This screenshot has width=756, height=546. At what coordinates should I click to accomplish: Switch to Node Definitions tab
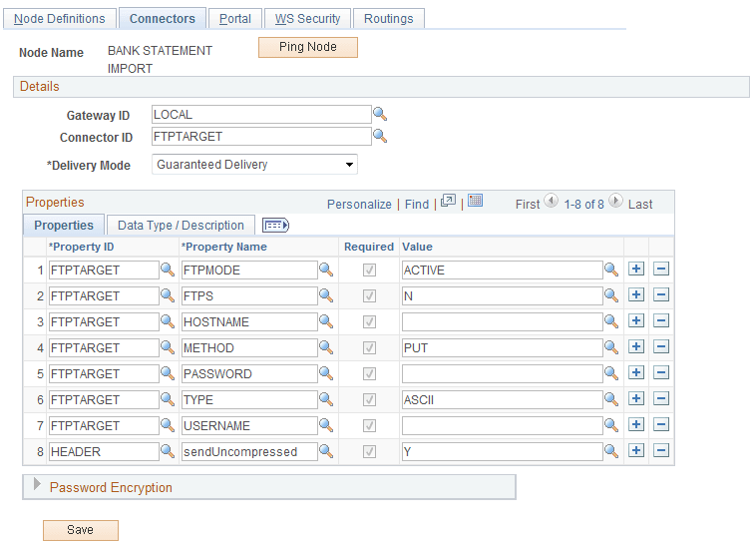click(x=59, y=19)
